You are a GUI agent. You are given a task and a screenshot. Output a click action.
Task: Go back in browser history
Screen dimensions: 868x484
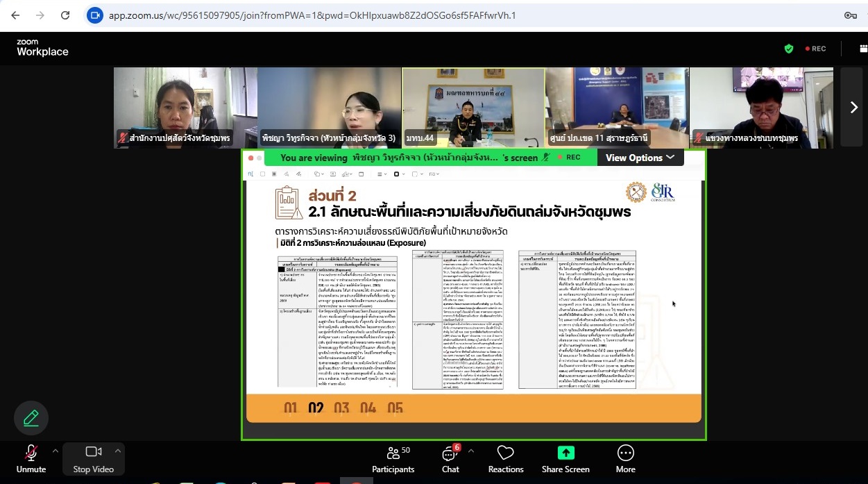15,15
